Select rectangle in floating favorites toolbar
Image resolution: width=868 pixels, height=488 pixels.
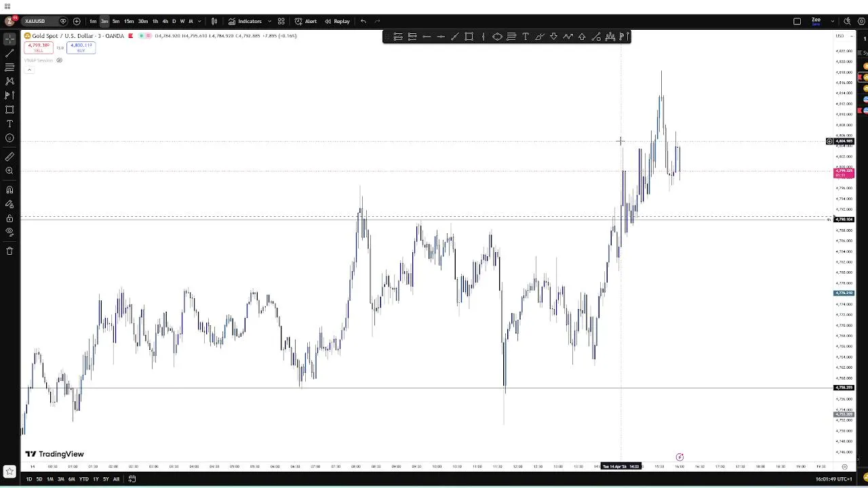click(469, 37)
